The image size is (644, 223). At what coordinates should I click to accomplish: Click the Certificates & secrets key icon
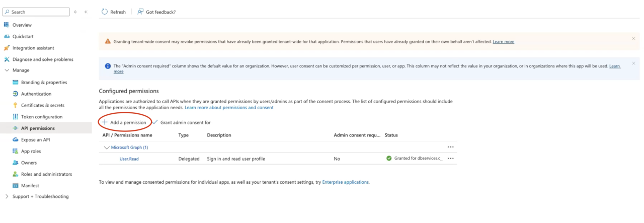[16, 105]
